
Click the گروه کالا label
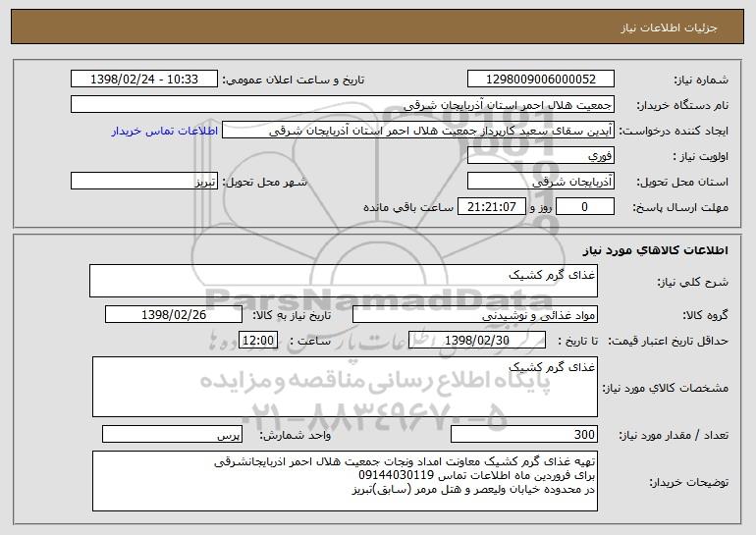[705, 316]
